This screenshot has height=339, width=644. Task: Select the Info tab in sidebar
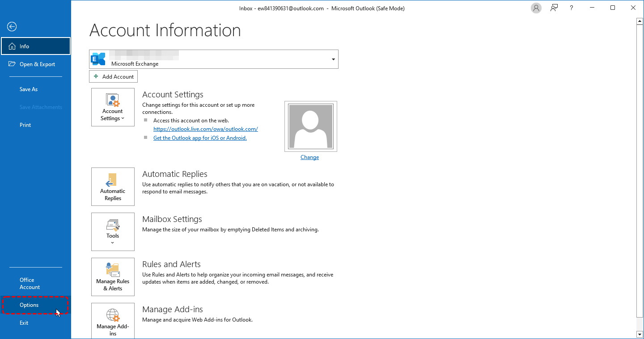(36, 46)
